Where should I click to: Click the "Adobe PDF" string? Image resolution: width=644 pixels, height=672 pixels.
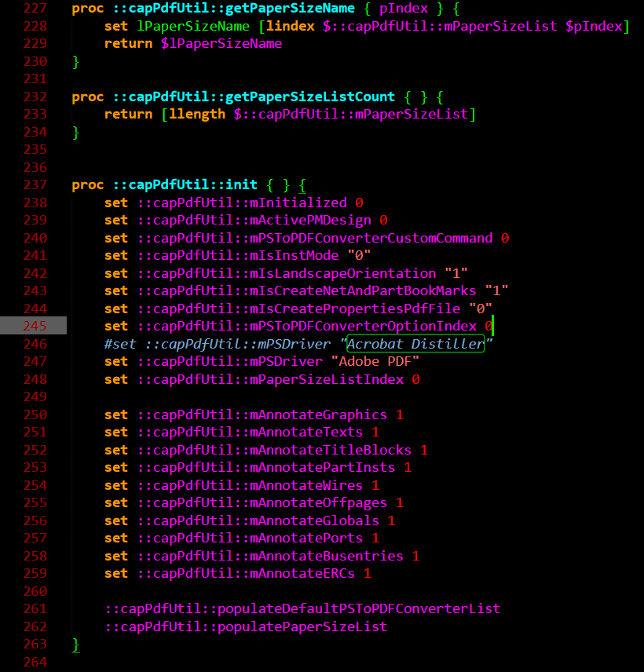[375, 361]
